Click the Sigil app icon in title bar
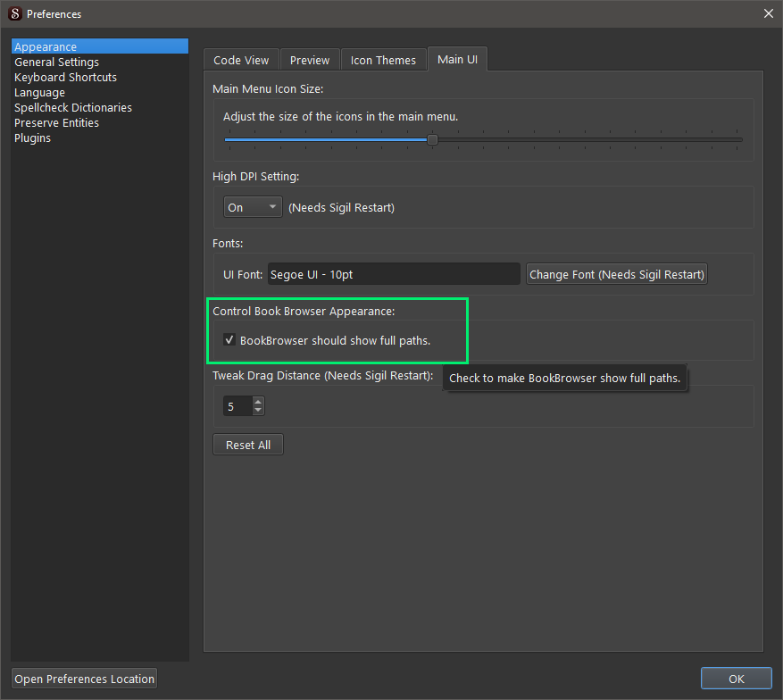This screenshot has height=700, width=783. coord(15,13)
